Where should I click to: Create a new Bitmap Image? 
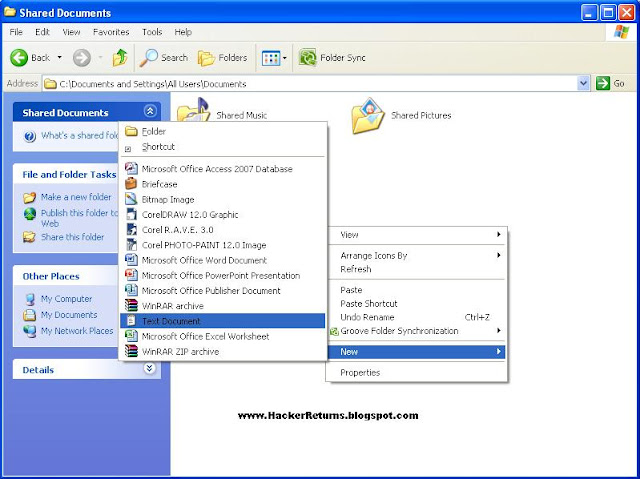click(x=223, y=200)
